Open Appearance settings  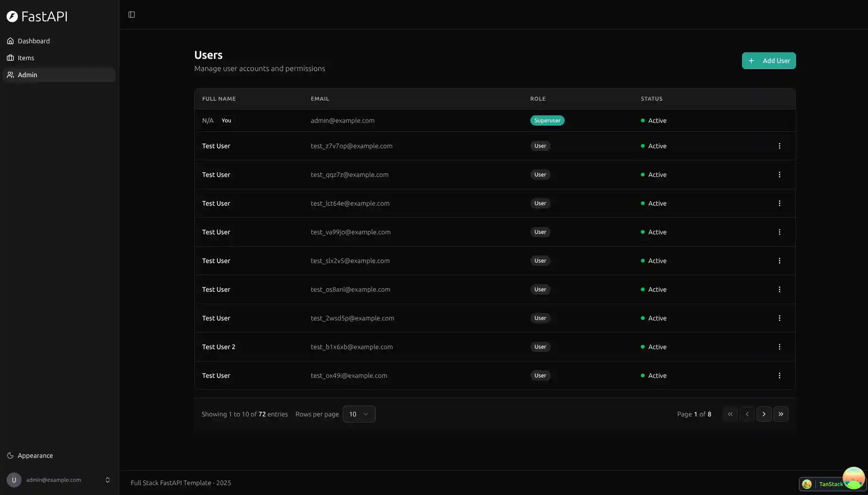click(x=35, y=455)
